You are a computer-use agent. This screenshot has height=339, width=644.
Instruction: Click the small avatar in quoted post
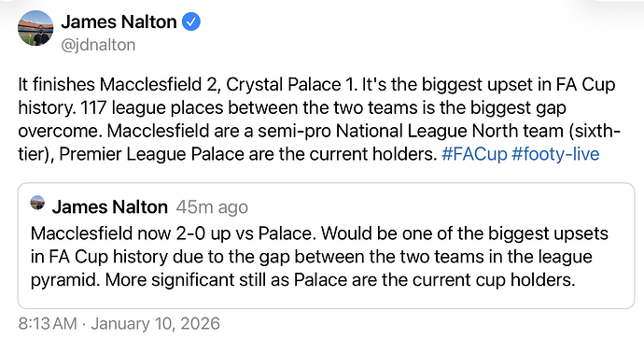[x=37, y=203]
